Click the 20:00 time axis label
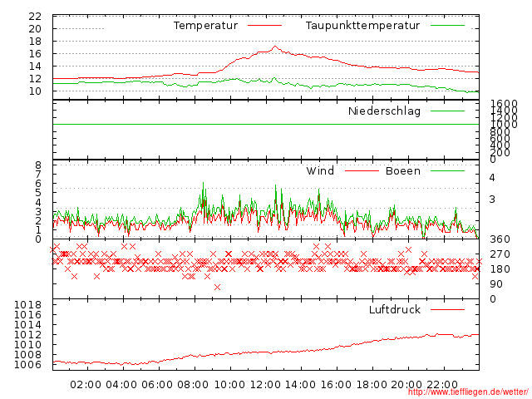The width and height of the screenshot is (532, 399). click(x=406, y=385)
